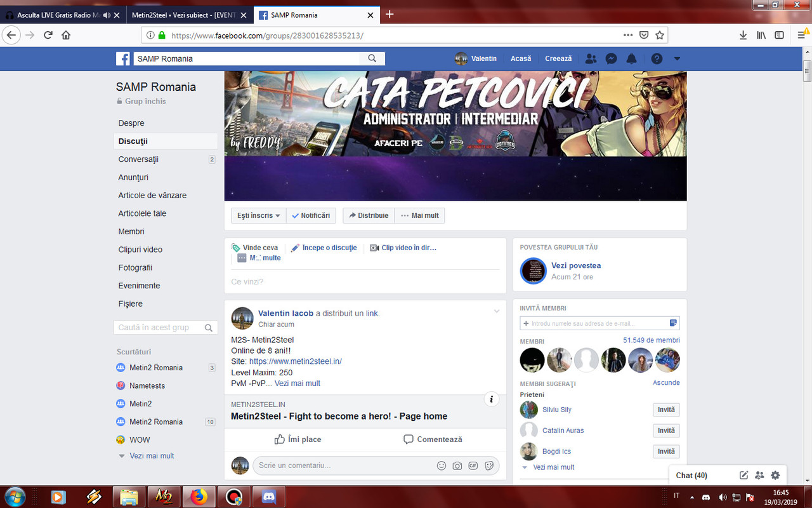Screen dimensions: 812x508
Task: Attach a photo using the camera icon in comment field
Action: pos(457,465)
